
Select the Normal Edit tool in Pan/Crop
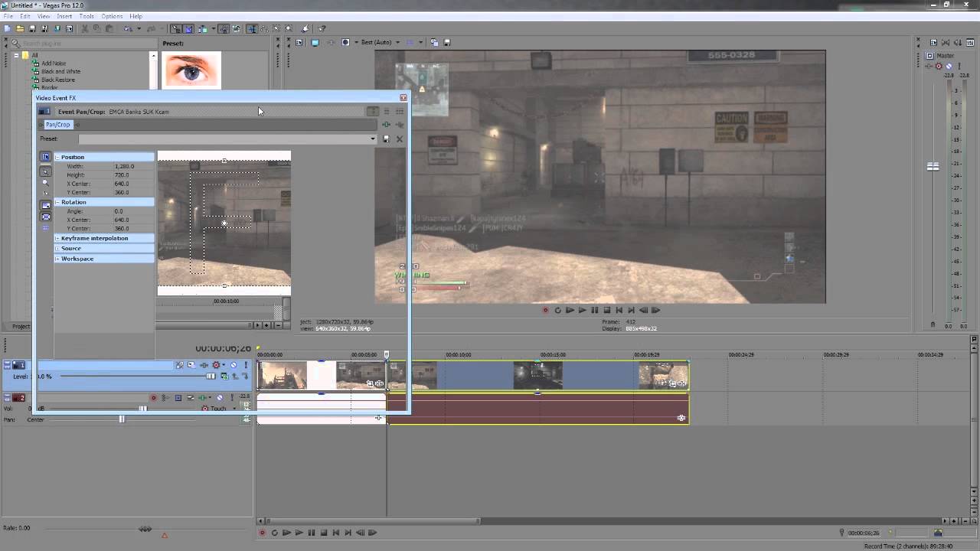[45, 171]
